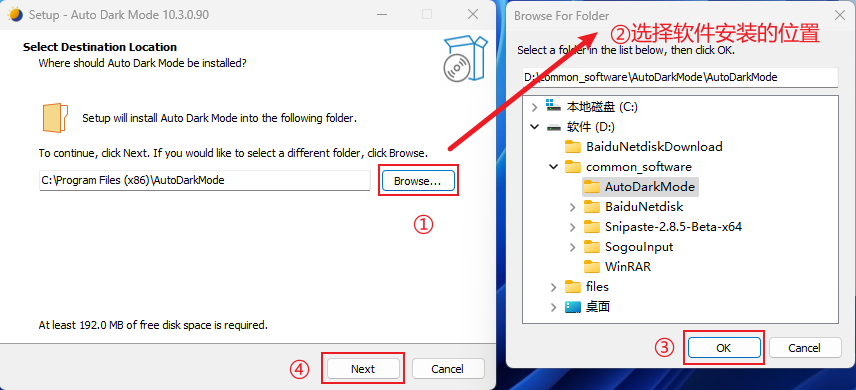This screenshot has width=856, height=390.
Task: Select the 软件 (D:) tree label
Action: [x=591, y=127]
